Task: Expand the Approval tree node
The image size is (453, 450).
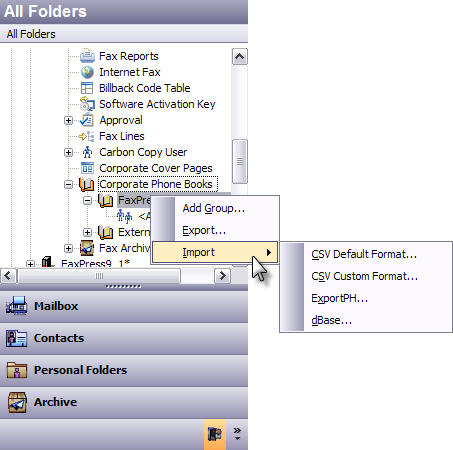Action: pyautogui.click(x=68, y=120)
